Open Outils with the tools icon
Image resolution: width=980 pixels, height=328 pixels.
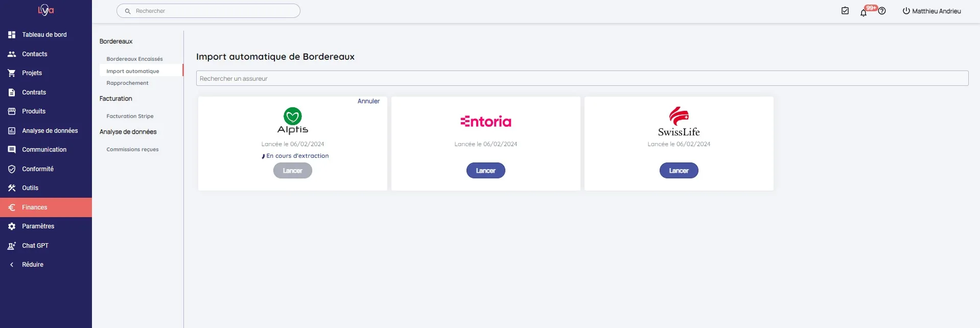[x=12, y=188]
